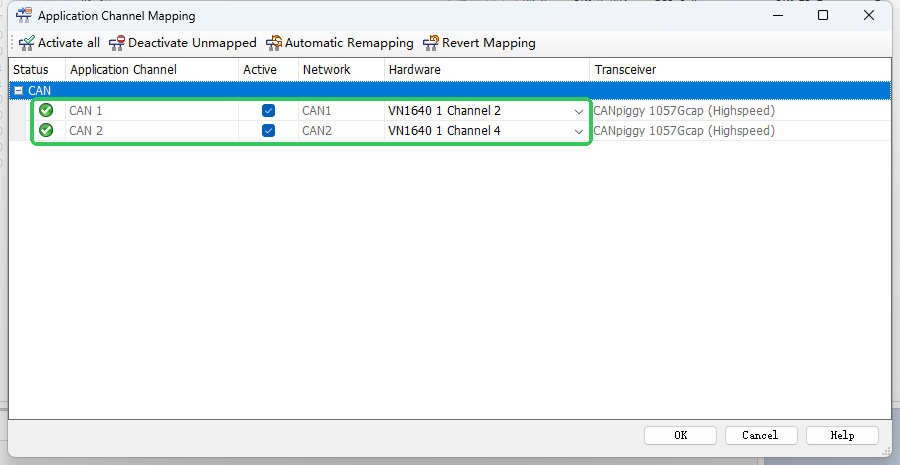
Task: Click the Activate all toolbar button
Action: point(59,43)
